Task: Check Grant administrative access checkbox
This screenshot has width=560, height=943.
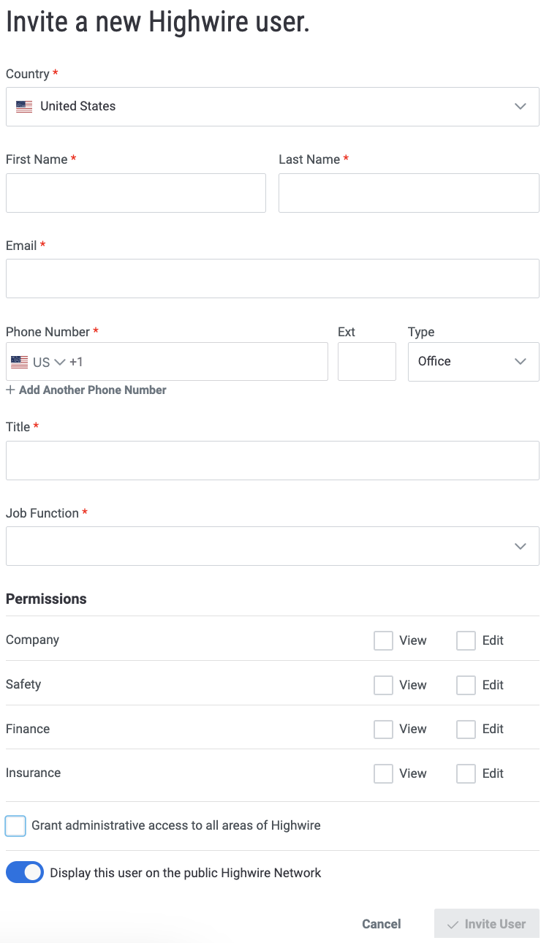Action: tap(15, 826)
